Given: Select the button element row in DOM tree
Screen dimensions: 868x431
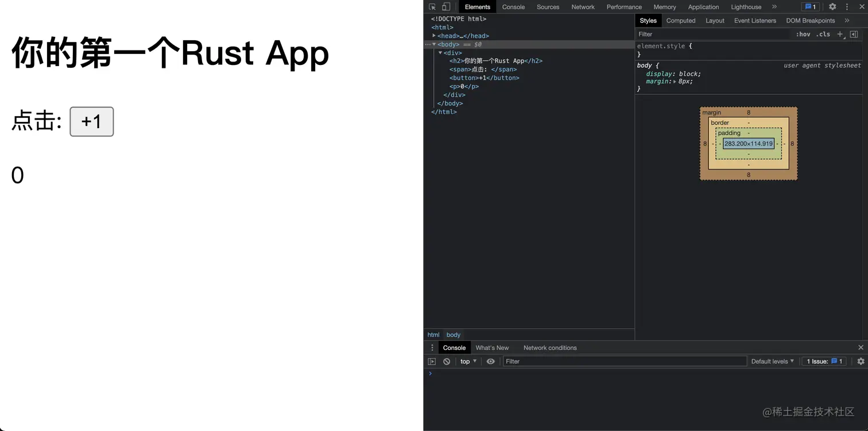Looking at the screenshot, I should pos(485,78).
